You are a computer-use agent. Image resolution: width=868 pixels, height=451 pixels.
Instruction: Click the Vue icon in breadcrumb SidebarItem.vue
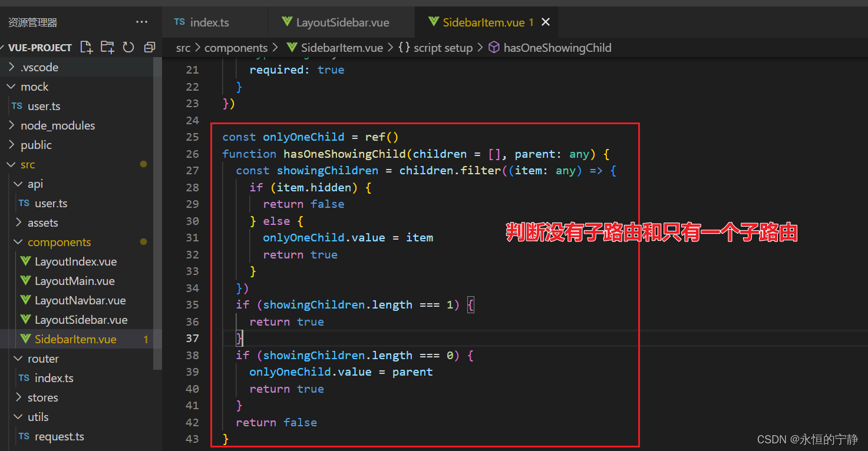pos(292,47)
